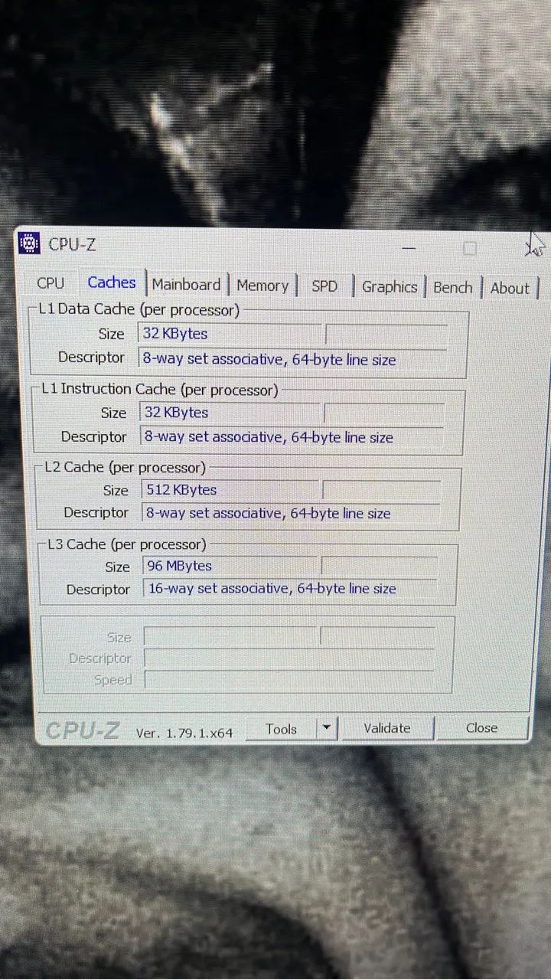The image size is (551, 980).
Task: Open the About tab
Action: 510,289
